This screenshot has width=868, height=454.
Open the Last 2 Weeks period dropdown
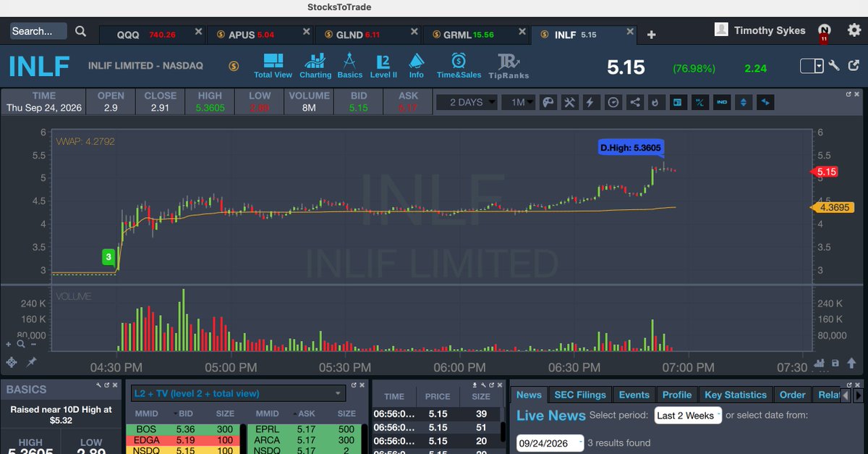[x=688, y=416]
